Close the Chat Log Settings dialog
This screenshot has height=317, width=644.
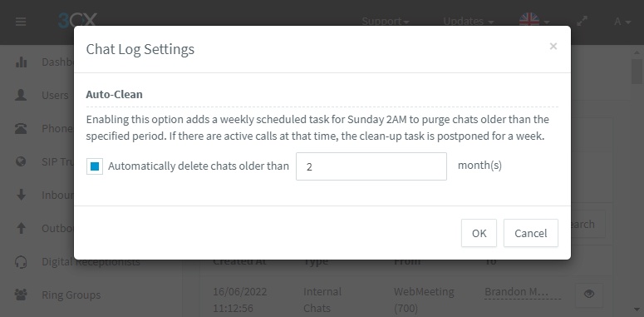[553, 47]
